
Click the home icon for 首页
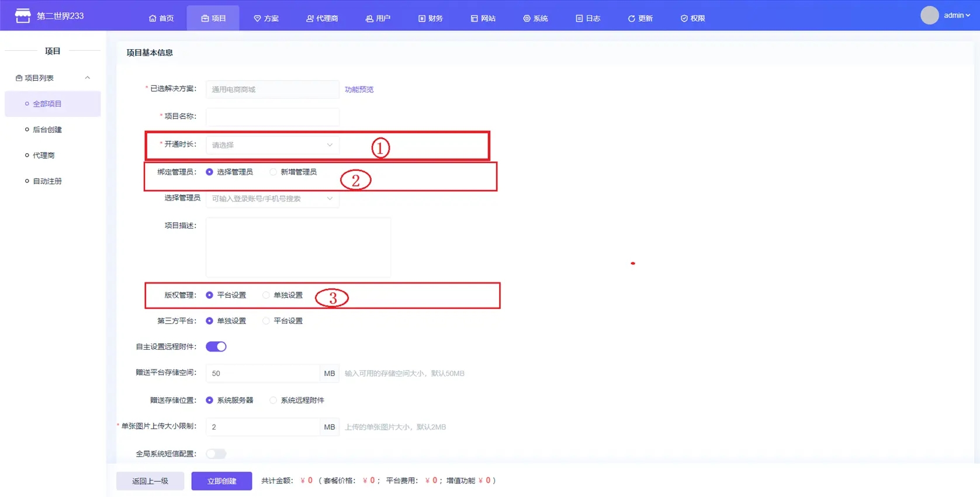tap(153, 19)
